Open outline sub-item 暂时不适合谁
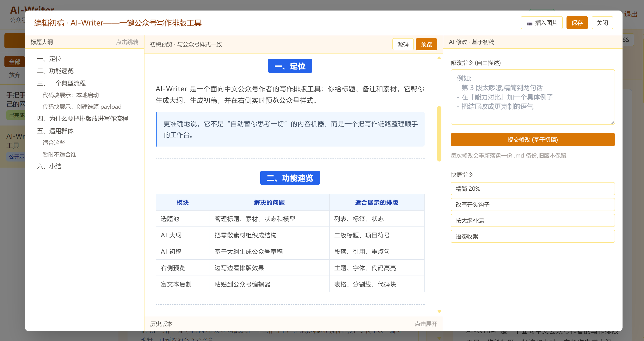This screenshot has width=644, height=341. [59, 154]
